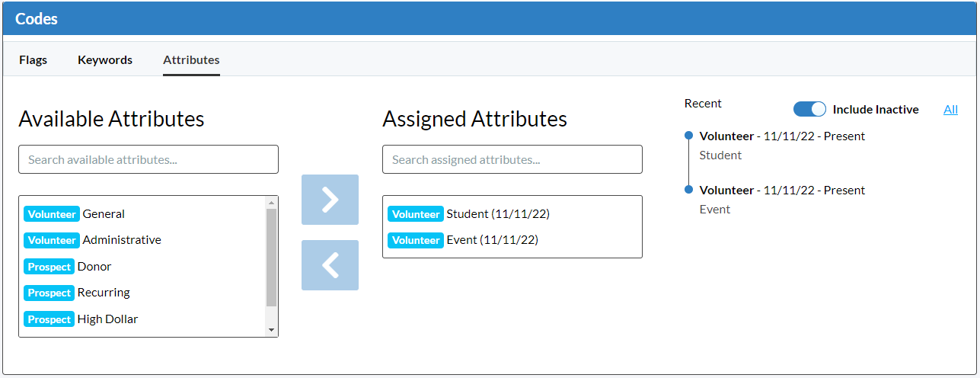Click the scroll down arrow in available list
This screenshot has height=378, width=980.
(271, 330)
